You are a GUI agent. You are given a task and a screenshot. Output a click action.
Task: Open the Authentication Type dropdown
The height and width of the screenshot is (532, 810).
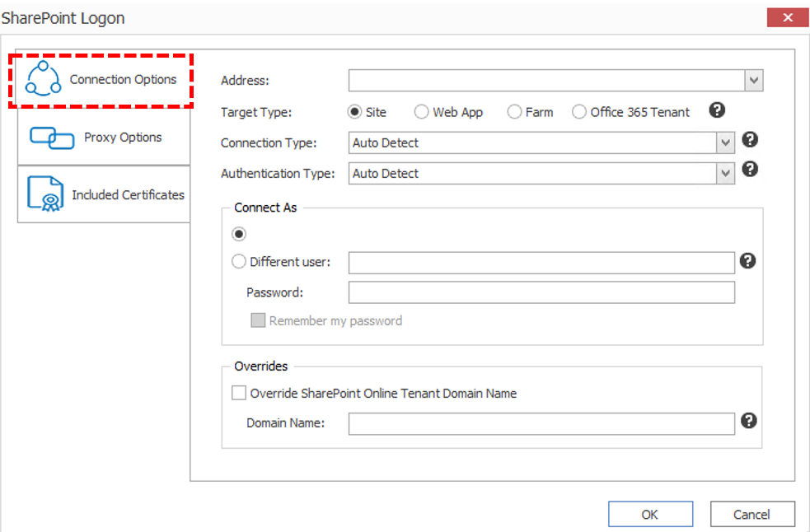click(725, 174)
